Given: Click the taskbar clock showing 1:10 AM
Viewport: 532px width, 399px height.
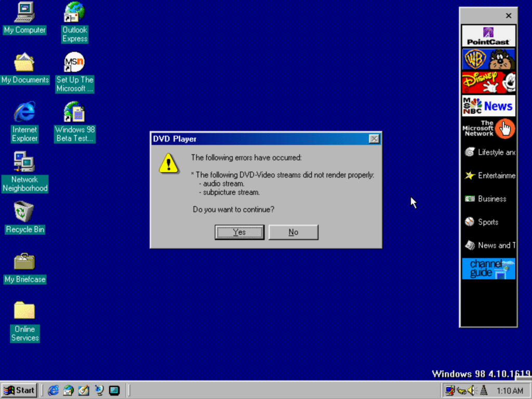Looking at the screenshot, I should (x=509, y=391).
